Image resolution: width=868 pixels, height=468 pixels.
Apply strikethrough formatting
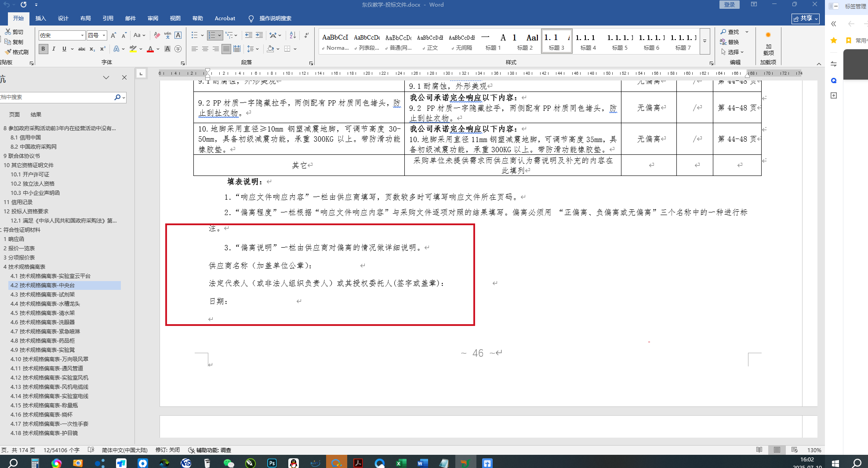82,49
